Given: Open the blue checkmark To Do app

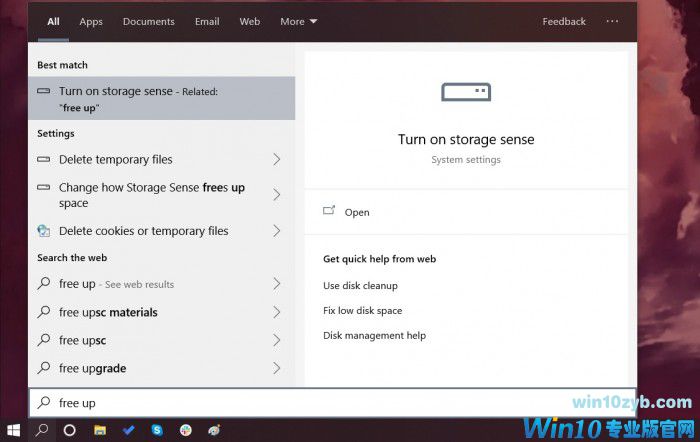Looking at the screenshot, I should tap(129, 430).
